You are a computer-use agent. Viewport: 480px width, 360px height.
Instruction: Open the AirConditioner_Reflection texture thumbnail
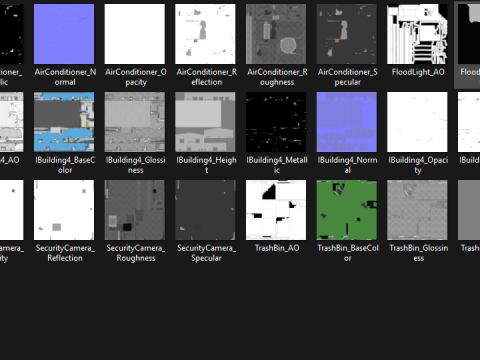point(205,34)
